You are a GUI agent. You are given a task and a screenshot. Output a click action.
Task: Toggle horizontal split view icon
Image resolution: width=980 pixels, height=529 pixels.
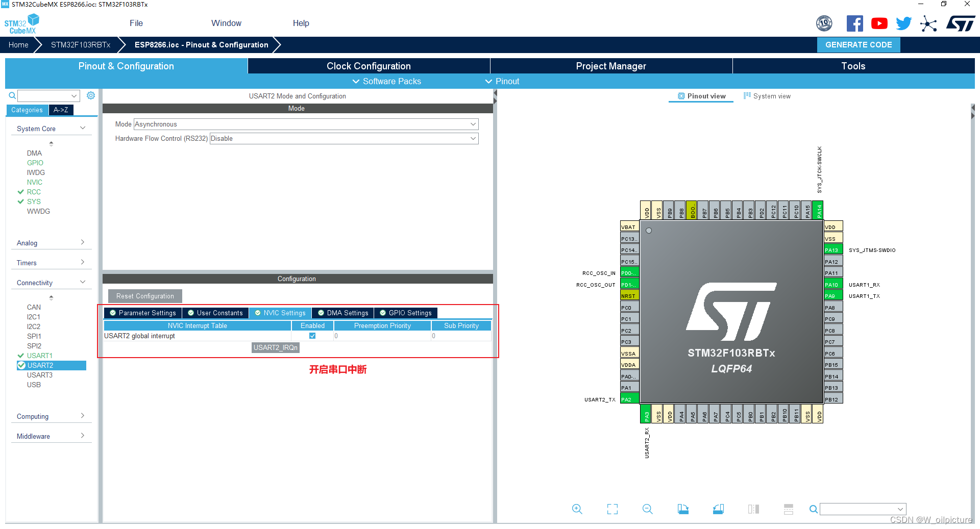coord(789,509)
